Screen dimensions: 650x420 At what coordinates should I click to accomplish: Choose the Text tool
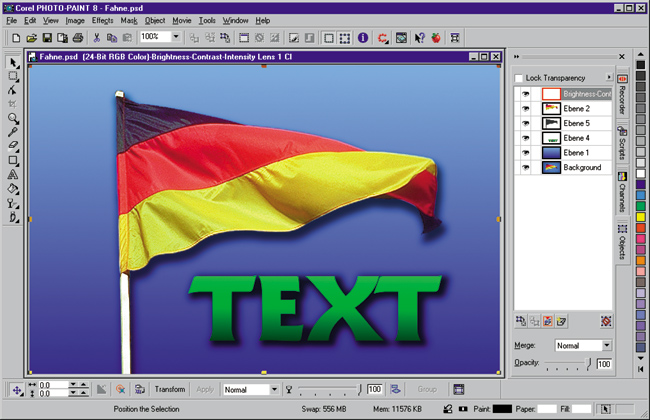tap(14, 173)
